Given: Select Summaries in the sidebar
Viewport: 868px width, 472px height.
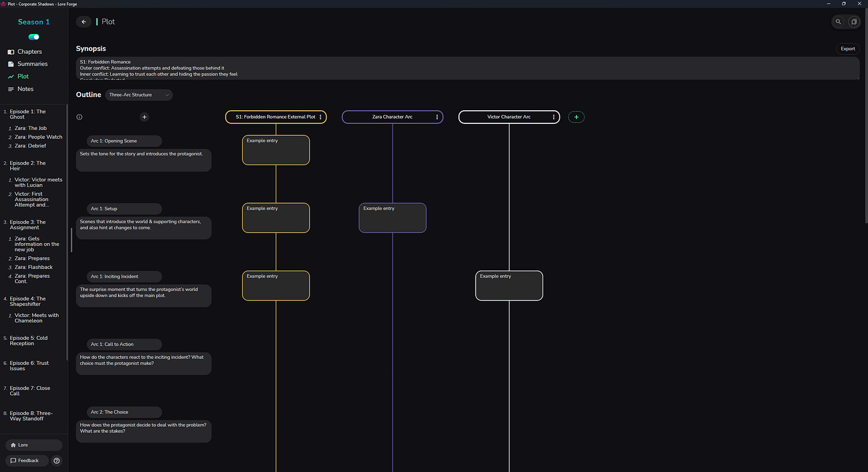Looking at the screenshot, I should click(x=31, y=64).
